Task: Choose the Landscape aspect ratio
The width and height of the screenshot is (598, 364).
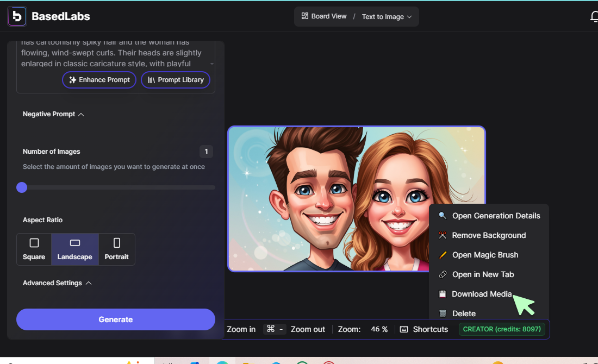Action: click(75, 249)
